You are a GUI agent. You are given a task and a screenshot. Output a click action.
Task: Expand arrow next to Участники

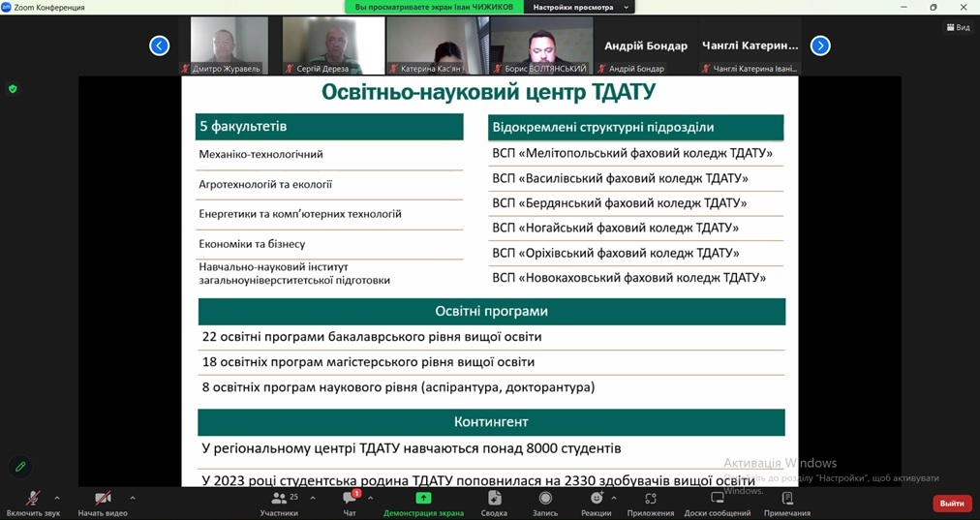point(313,498)
